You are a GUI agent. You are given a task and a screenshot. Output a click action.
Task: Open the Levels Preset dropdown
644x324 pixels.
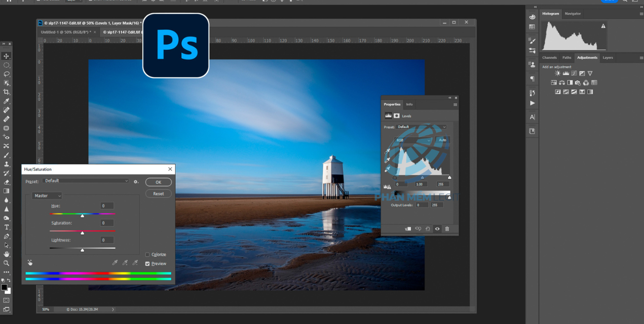(421, 127)
